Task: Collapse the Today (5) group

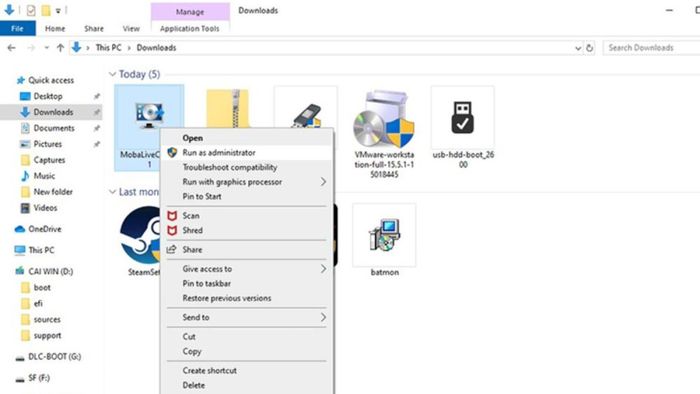Action: click(x=112, y=74)
